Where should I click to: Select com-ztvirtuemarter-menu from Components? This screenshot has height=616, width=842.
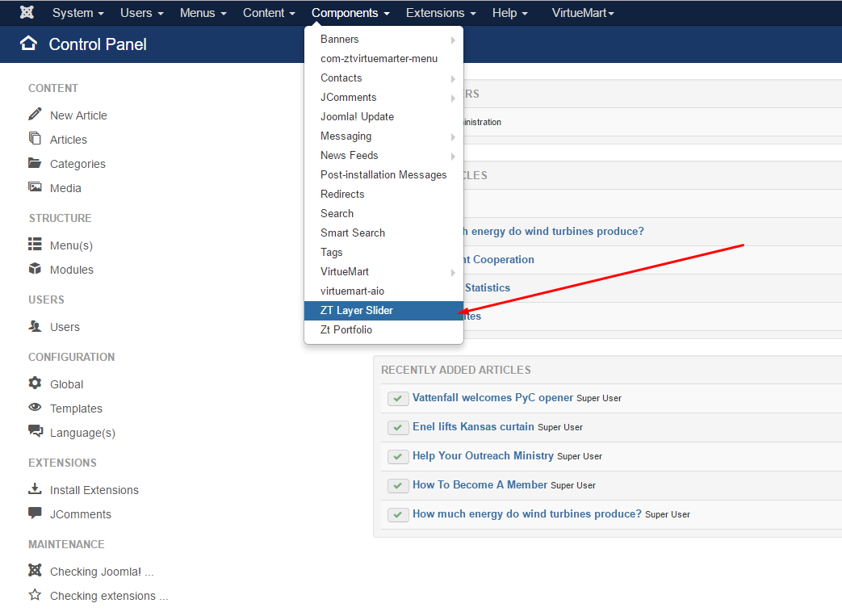point(383,59)
